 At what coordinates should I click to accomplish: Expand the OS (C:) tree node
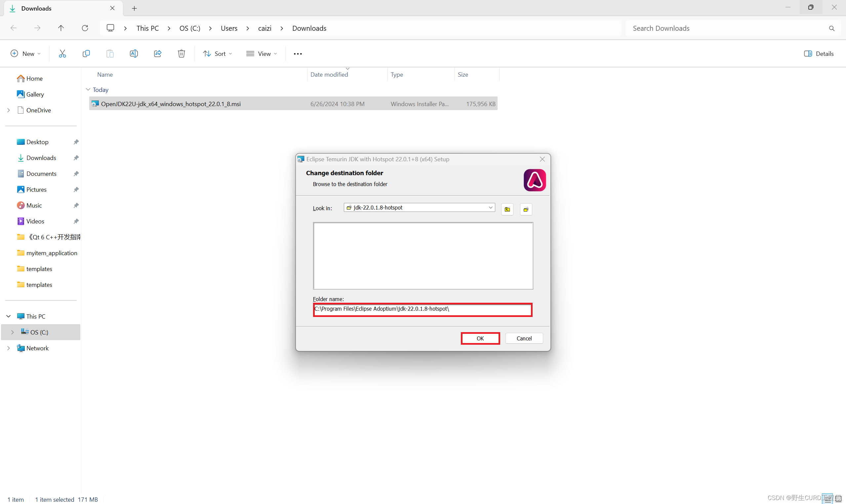point(13,332)
